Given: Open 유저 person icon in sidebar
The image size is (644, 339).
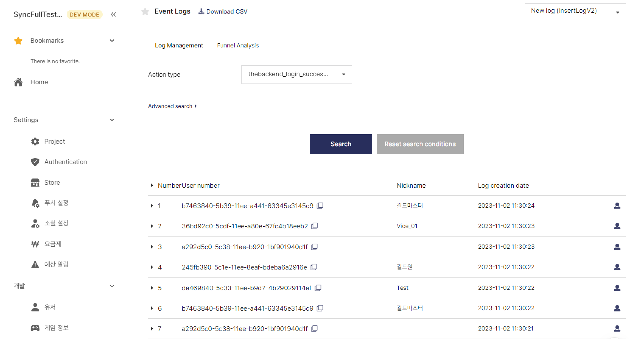Looking at the screenshot, I should (x=35, y=307).
